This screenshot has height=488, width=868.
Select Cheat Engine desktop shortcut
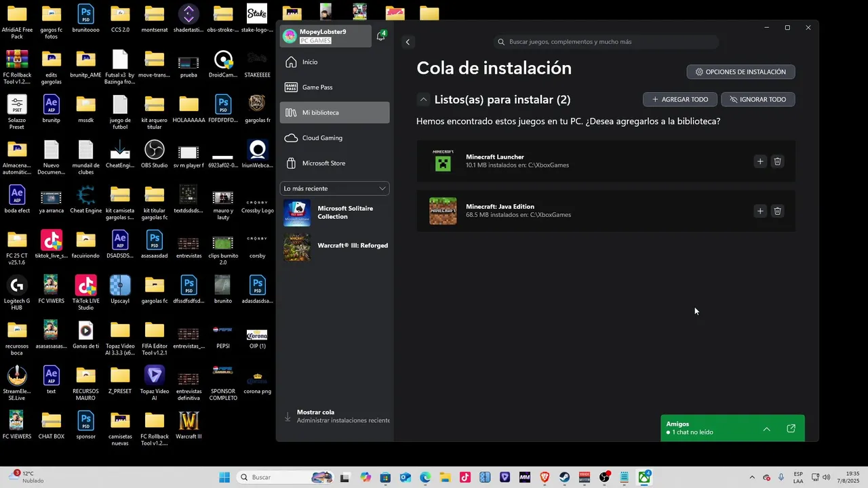tap(85, 200)
